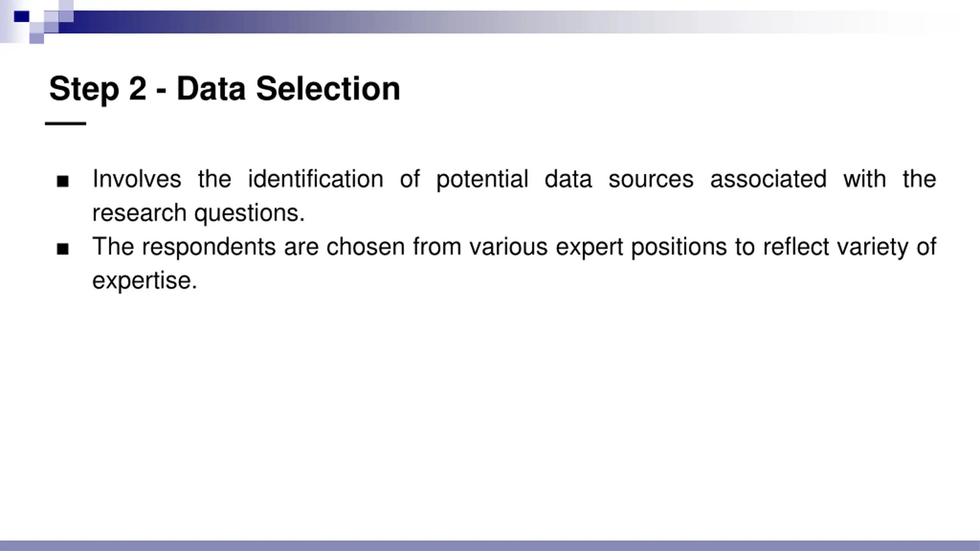Click the word 'respondents' in second bullet
Viewport: 980px width, 551px height.
tap(209, 247)
